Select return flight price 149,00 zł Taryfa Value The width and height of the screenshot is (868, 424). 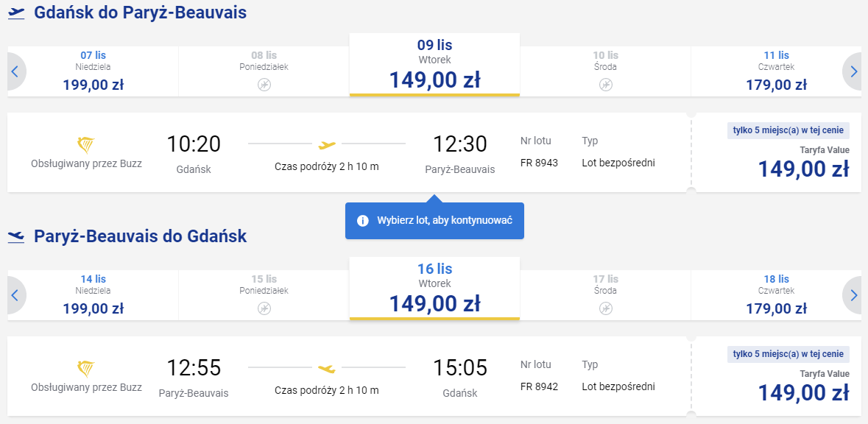click(x=777, y=376)
